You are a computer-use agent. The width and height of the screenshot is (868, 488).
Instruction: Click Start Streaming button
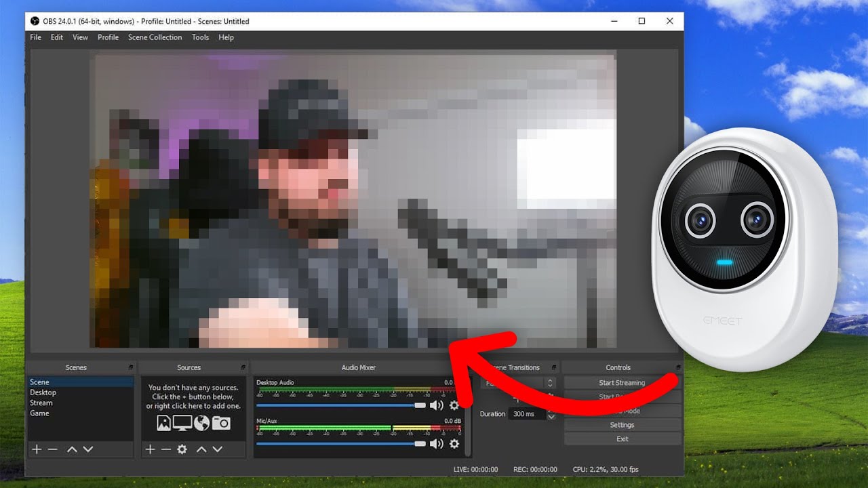tap(622, 383)
